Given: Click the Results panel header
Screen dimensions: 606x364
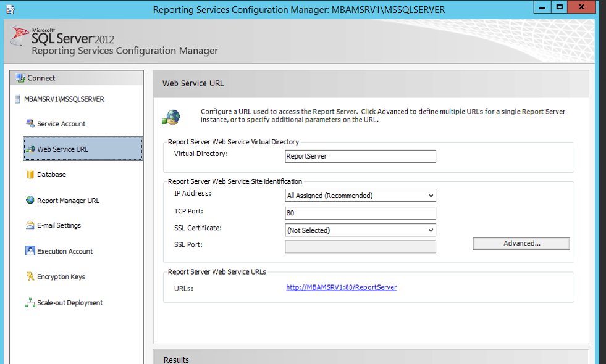Looking at the screenshot, I should (371, 358).
